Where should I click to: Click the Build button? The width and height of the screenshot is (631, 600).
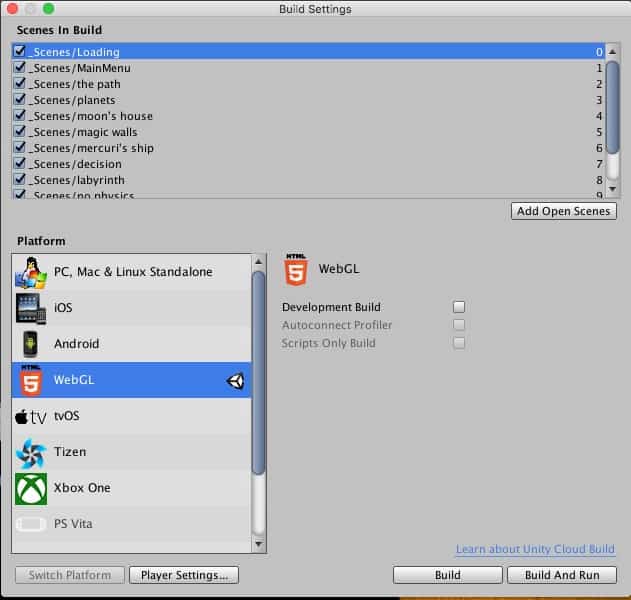(447, 575)
